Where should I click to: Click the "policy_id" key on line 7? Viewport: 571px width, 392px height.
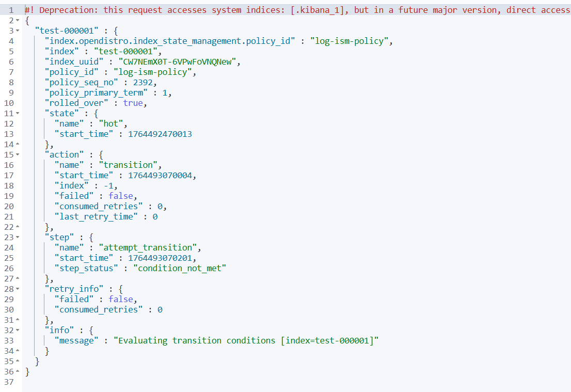coord(72,72)
